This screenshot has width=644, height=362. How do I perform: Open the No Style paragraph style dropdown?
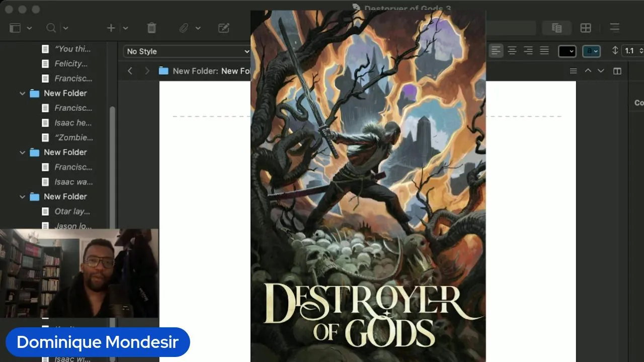coord(187,51)
